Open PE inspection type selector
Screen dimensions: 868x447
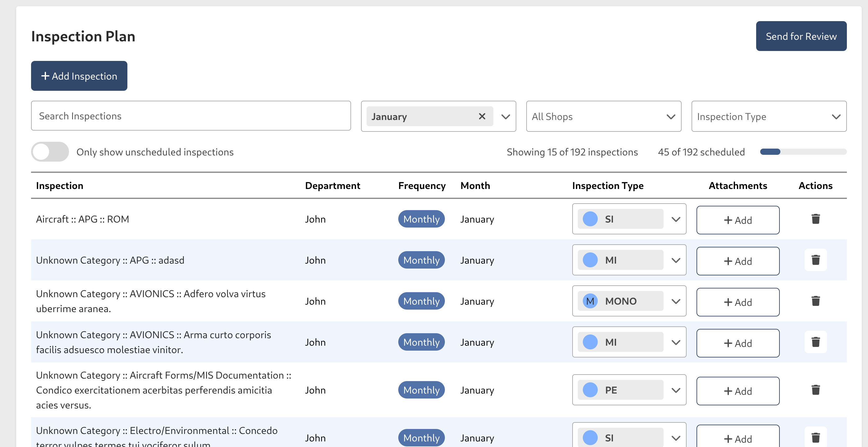point(629,390)
